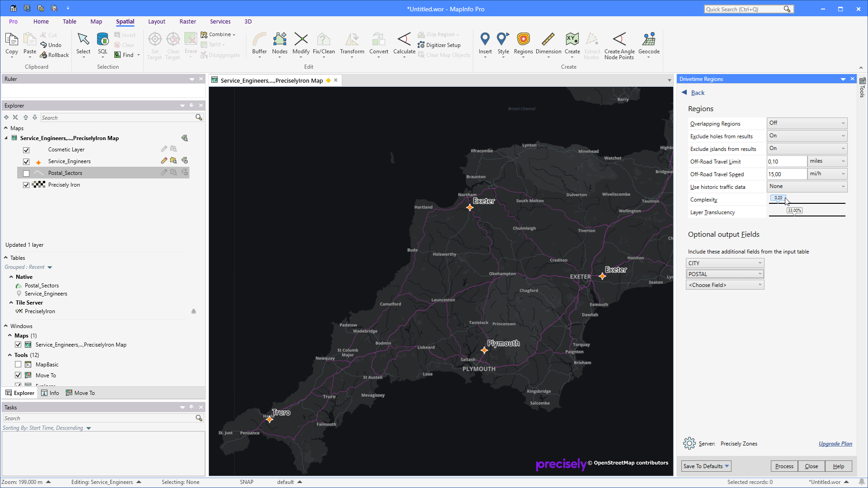Open the Regions tool
Viewport: 868px width, 488px height.
tap(524, 44)
